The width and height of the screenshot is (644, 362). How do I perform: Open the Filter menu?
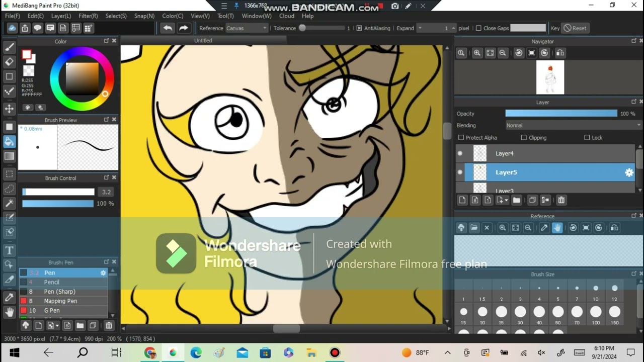[x=88, y=16]
